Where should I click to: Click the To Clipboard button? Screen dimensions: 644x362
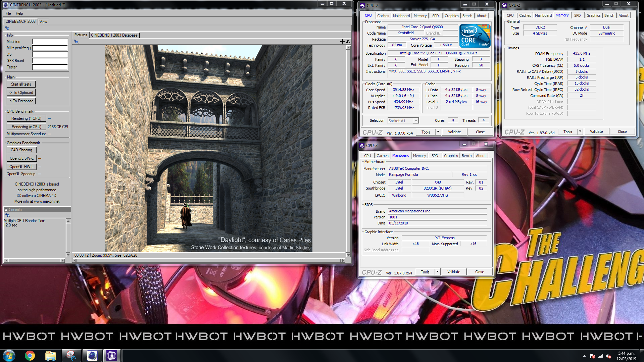21,93
